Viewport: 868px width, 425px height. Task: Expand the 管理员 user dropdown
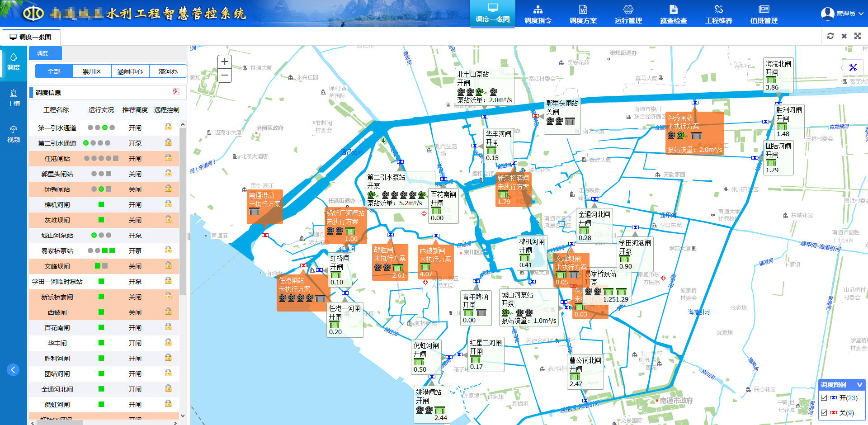tap(861, 14)
